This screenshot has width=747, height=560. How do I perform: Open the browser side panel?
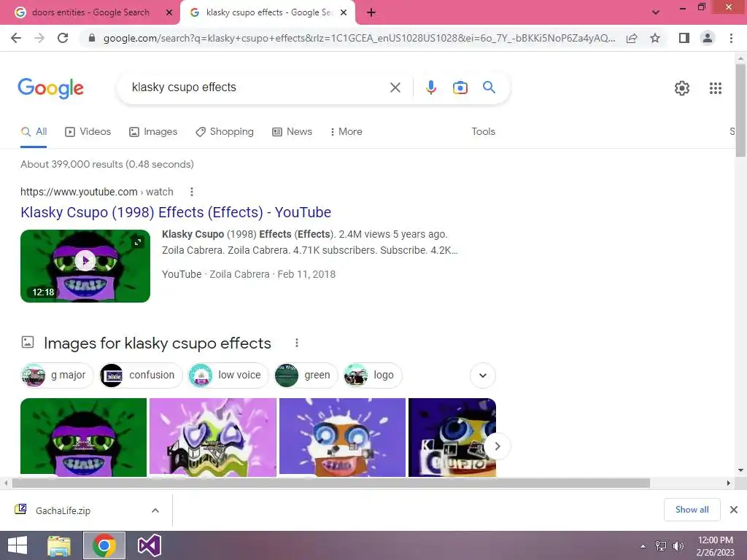click(684, 38)
